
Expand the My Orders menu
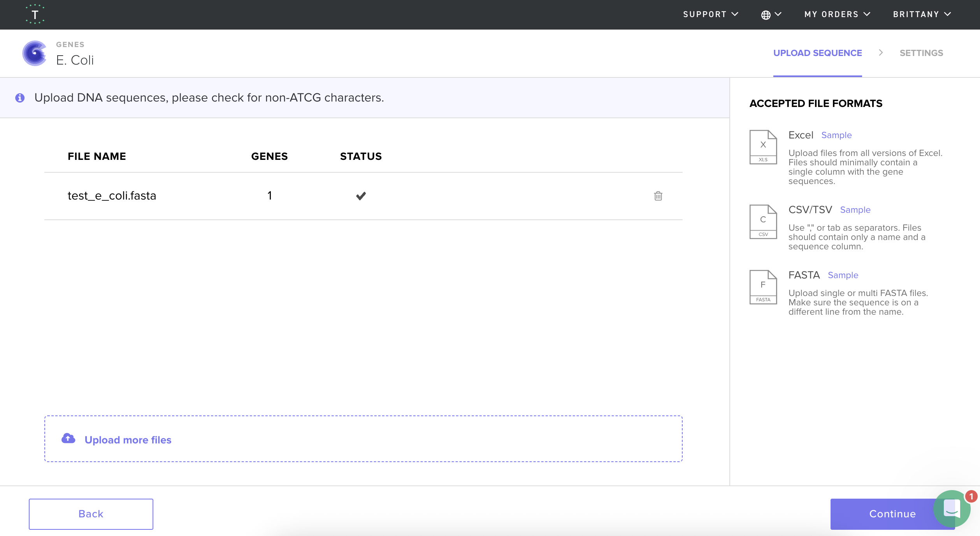[837, 14]
